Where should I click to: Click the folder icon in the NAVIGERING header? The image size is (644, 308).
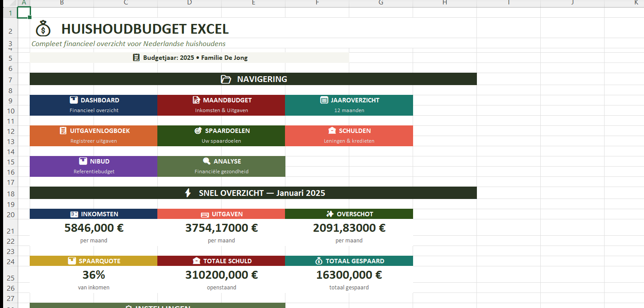226,79
